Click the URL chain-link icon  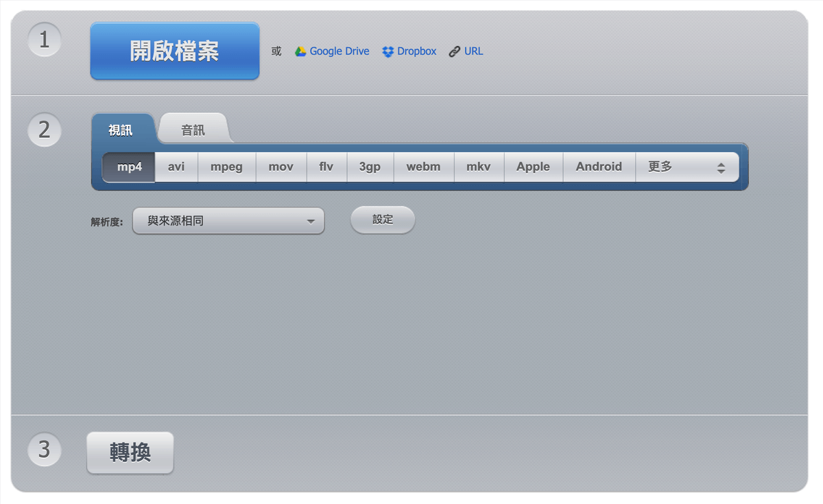tap(454, 51)
